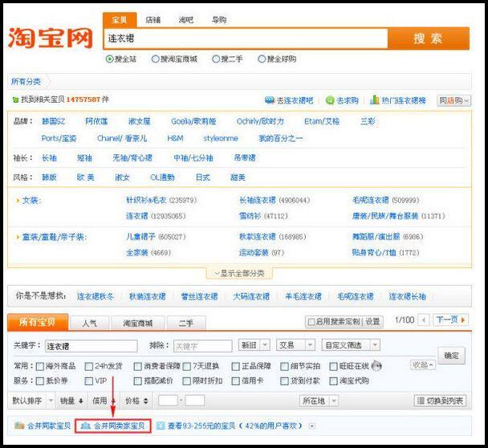Image resolution: width=488 pixels, height=448 pixels.
Task: Open the 去连衣裙吧 forum icon link
Action: 269,100
